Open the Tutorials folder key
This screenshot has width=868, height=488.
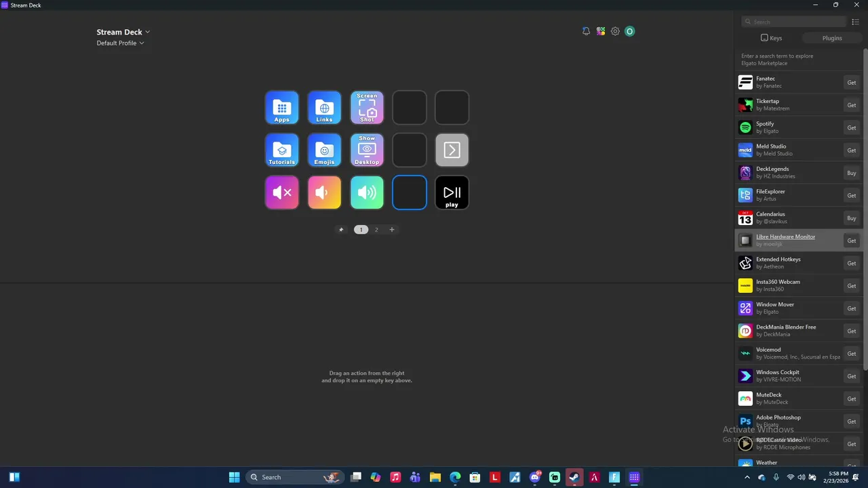point(281,150)
